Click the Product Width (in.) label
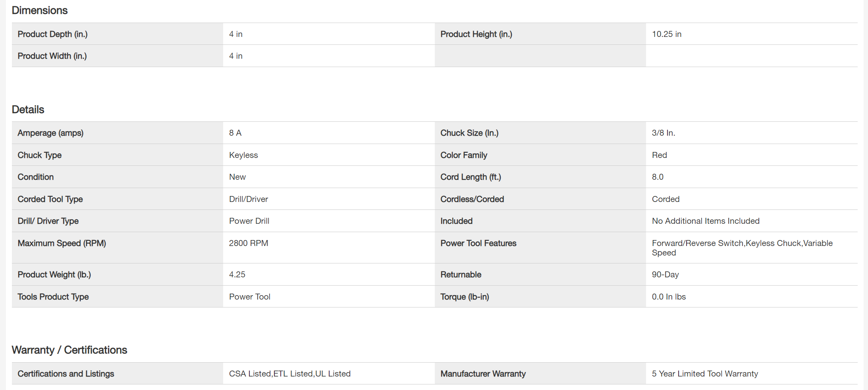Viewport: 868px width, 390px height. (x=52, y=56)
